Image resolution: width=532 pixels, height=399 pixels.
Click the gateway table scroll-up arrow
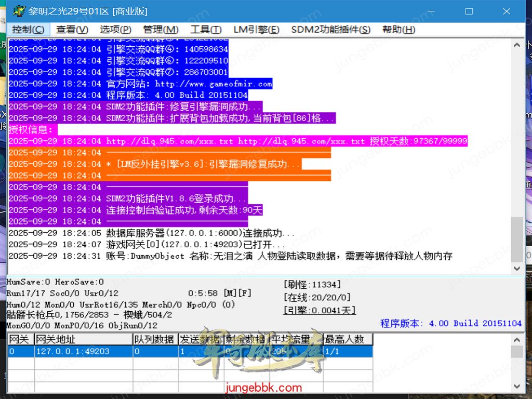pyautogui.click(x=517, y=340)
